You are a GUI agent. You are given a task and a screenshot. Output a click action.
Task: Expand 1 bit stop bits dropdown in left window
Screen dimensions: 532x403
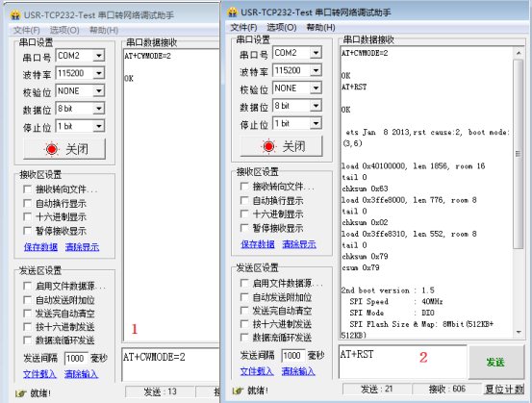click(99, 126)
